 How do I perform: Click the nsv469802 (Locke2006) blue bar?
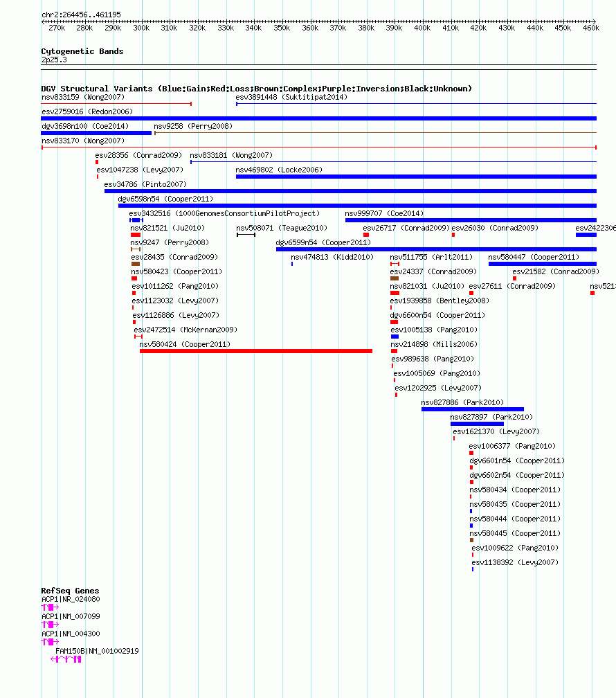tap(416, 177)
